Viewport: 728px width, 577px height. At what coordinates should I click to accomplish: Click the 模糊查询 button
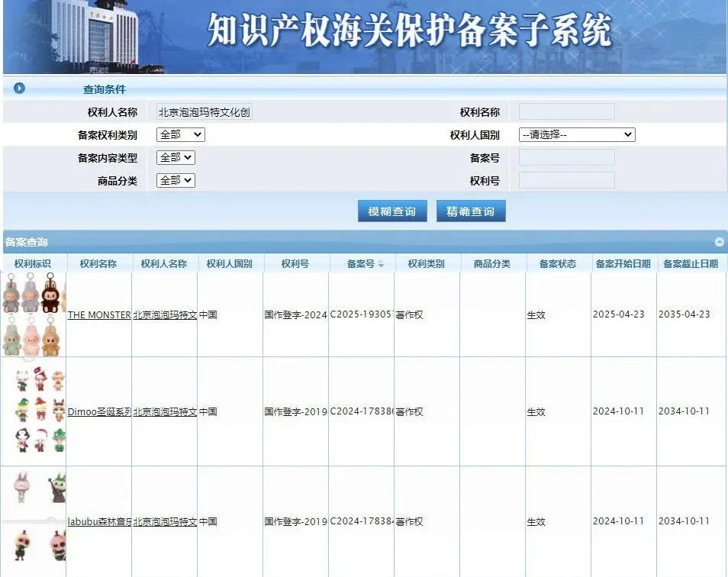pos(392,211)
